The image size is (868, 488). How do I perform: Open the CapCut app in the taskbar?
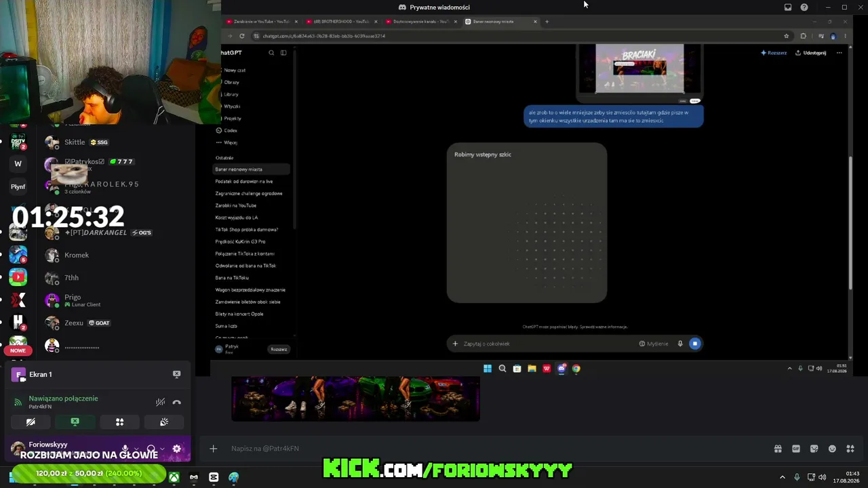click(x=214, y=477)
